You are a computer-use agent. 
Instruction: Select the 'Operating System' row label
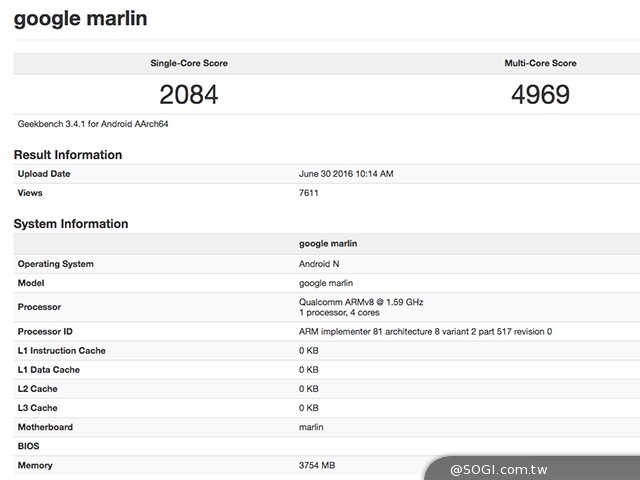point(56,264)
